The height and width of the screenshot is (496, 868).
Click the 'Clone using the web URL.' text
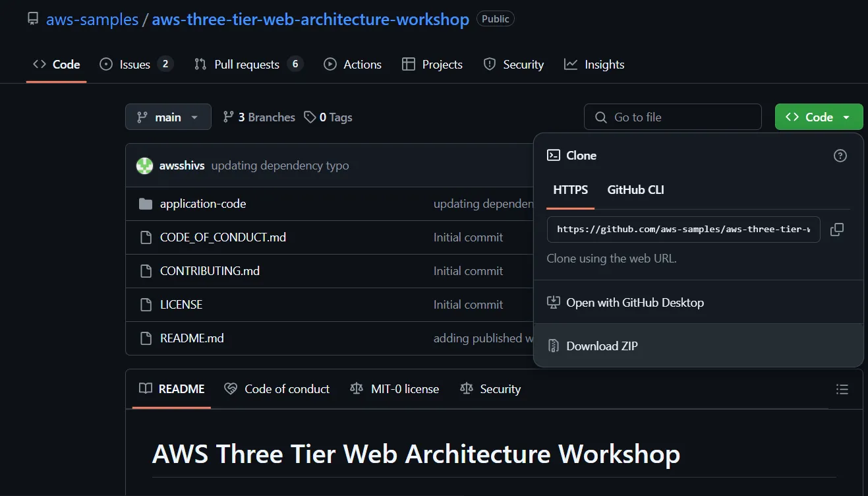612,259
